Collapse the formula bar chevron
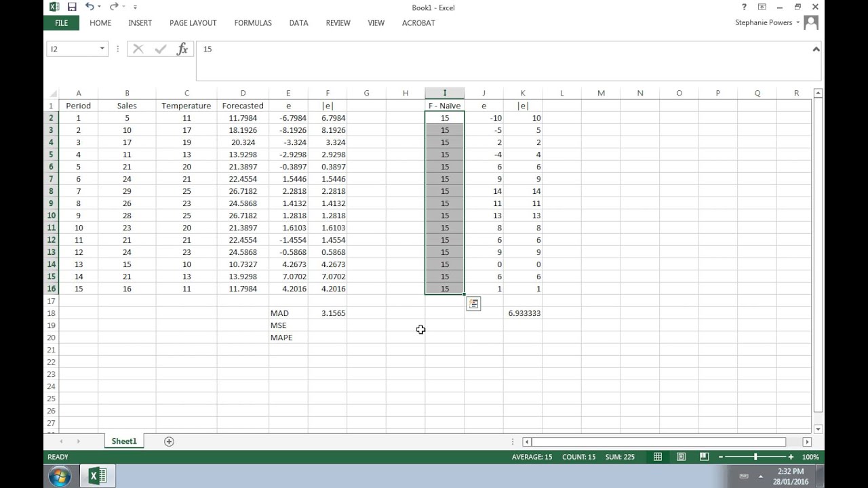The height and width of the screenshot is (488, 868). (x=816, y=49)
